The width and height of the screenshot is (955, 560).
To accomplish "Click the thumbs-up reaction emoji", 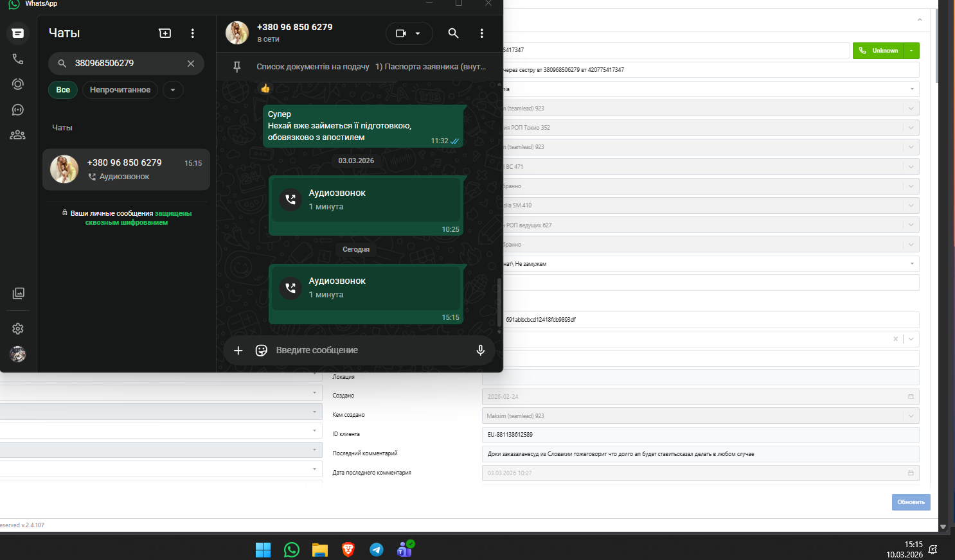I will 265,89.
